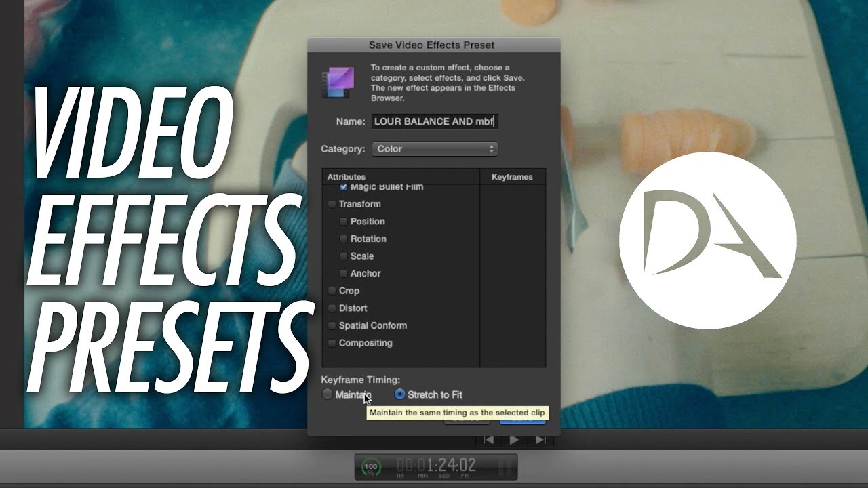Check the Anchor attribute
Image resolution: width=868 pixels, height=488 pixels.
344,274
